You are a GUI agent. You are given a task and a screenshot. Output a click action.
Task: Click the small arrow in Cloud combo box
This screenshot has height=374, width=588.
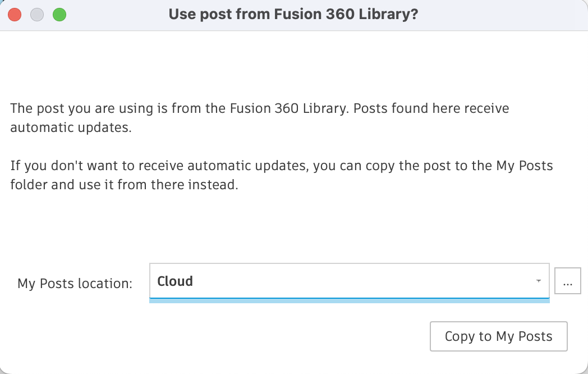(x=538, y=281)
